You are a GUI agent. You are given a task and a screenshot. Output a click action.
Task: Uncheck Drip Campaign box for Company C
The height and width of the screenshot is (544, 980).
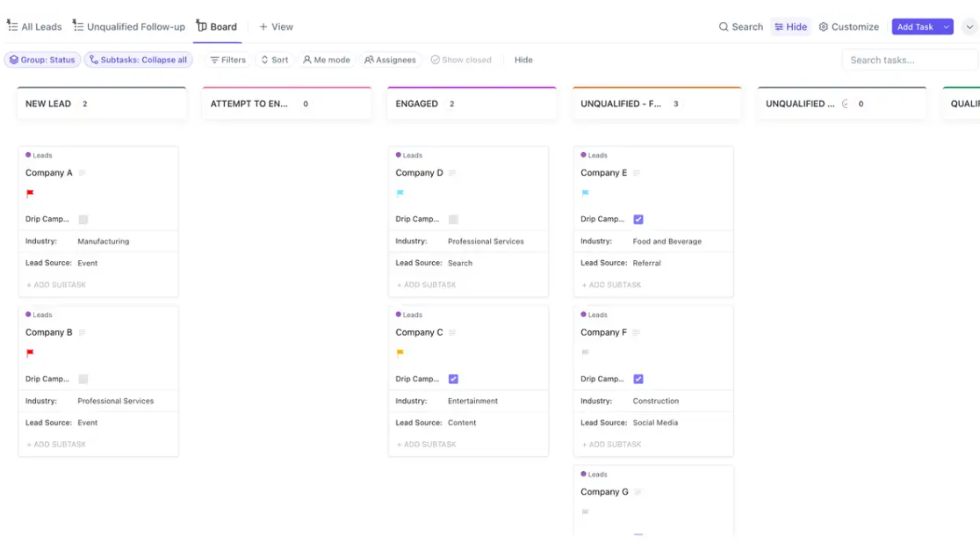tap(453, 379)
